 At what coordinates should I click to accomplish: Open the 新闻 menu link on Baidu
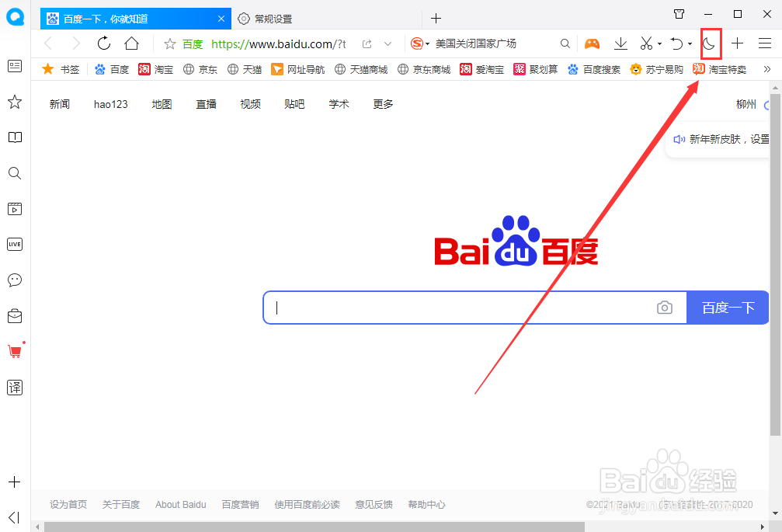pos(59,104)
